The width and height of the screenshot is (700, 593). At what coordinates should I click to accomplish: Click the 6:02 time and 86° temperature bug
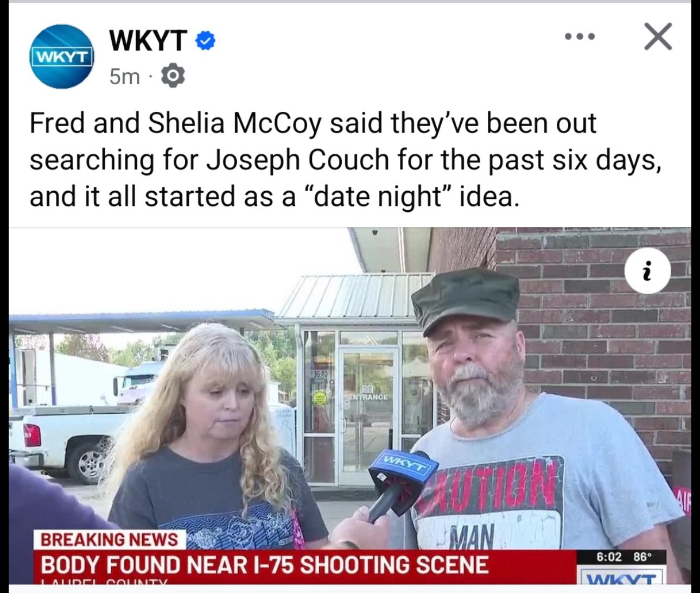(x=623, y=557)
